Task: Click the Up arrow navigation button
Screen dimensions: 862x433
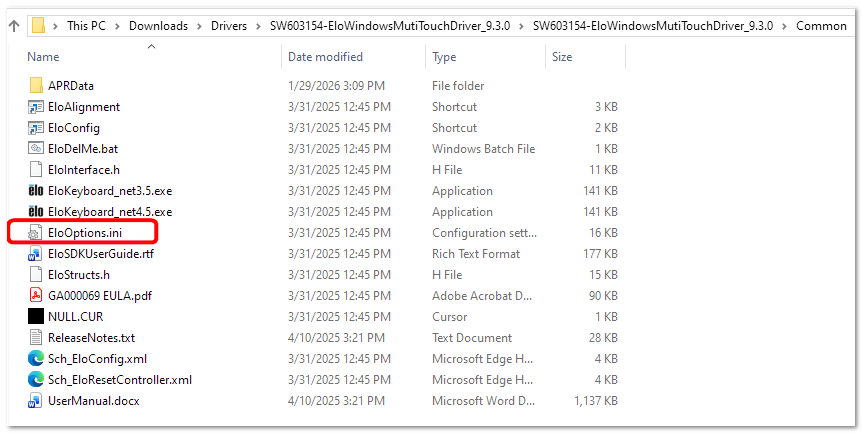Action: (x=15, y=26)
